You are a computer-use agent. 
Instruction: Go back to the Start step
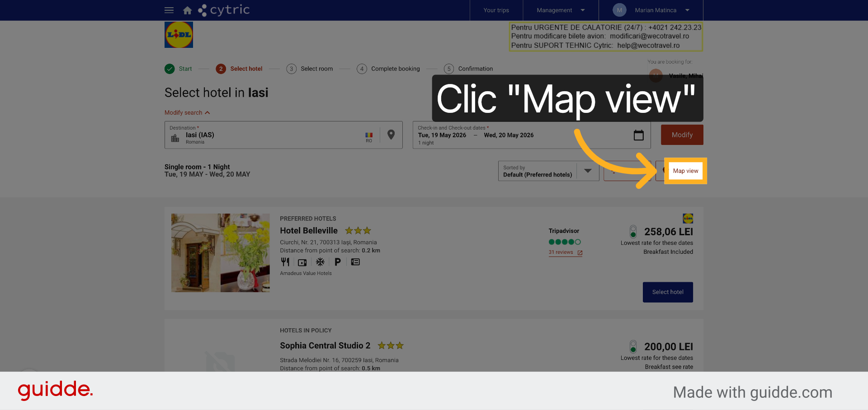pos(178,69)
